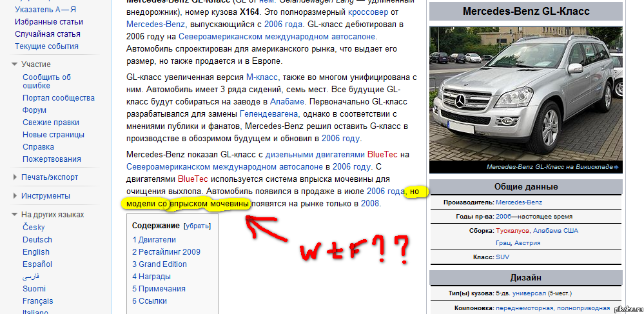Image resolution: width=644 pixels, height=314 pixels.
Task: Switch to Español language version
Action: [37, 264]
